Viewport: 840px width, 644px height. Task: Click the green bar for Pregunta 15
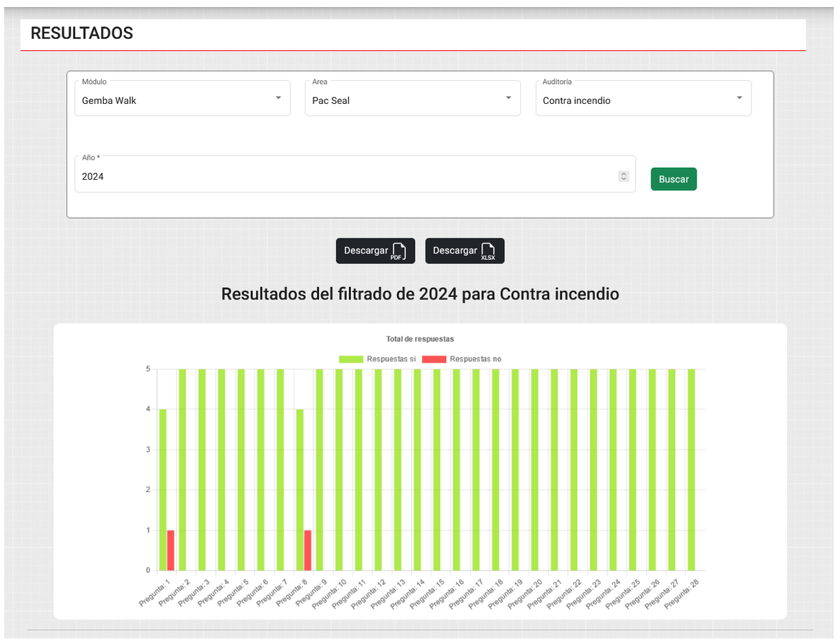pos(437,470)
